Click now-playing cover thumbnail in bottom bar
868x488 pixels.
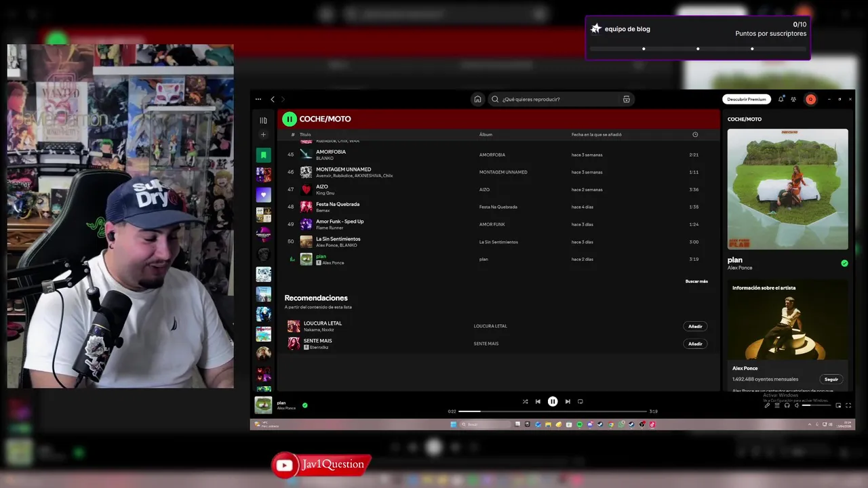263,405
